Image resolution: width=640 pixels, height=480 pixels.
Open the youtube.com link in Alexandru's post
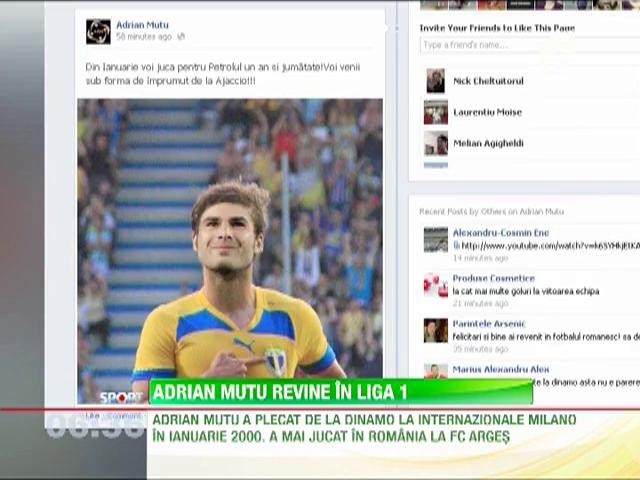(x=550, y=246)
